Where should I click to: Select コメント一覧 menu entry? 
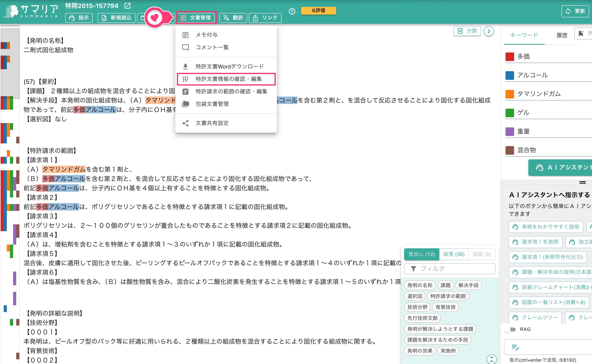[226, 47]
